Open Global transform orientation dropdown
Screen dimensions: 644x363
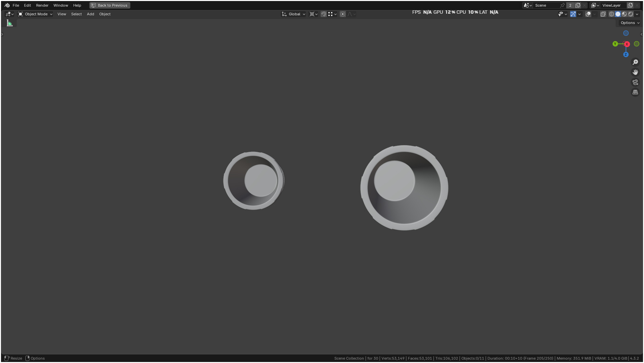[x=294, y=14]
